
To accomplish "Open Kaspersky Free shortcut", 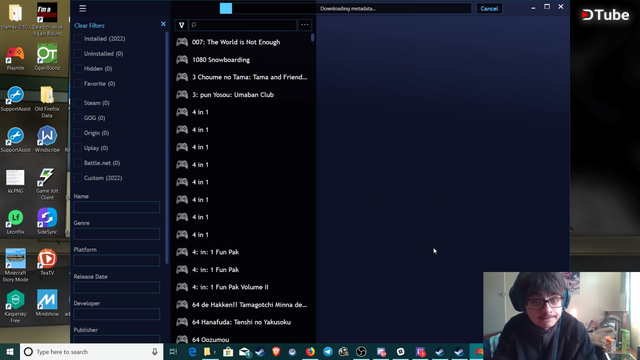I will coord(16,306).
